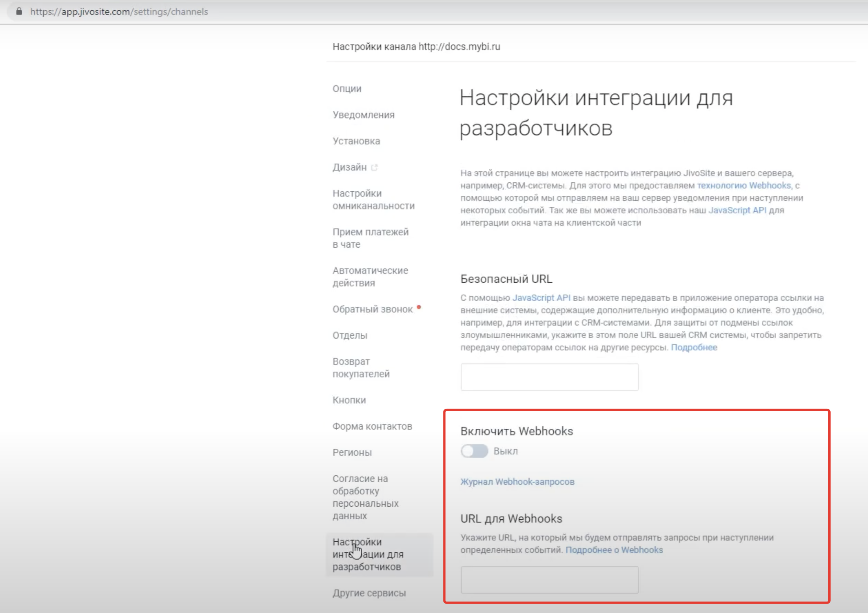This screenshot has width=868, height=613.
Task: Open Автоматические действия section
Action: [370, 277]
